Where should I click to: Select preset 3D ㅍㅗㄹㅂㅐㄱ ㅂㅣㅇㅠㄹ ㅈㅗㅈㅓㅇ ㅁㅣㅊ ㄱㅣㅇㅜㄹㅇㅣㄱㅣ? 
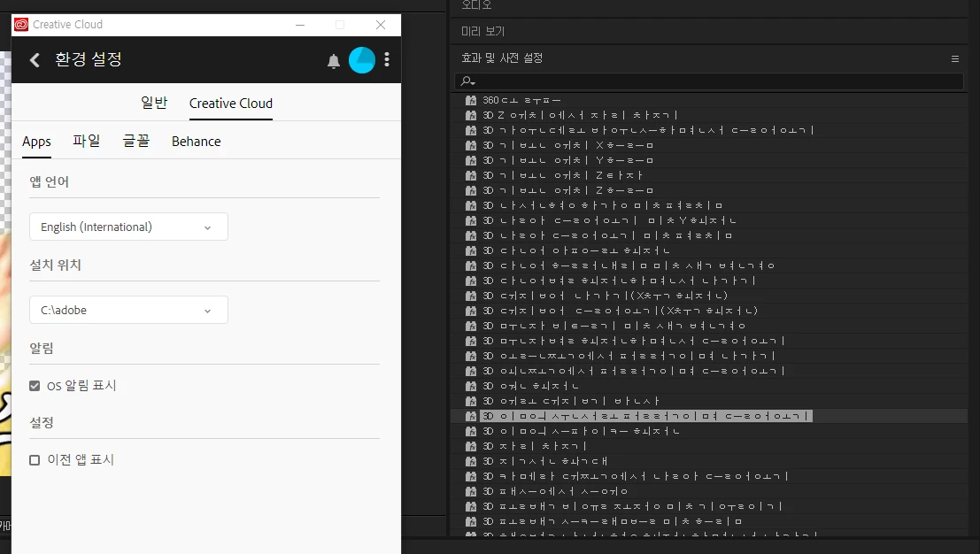[632, 506]
